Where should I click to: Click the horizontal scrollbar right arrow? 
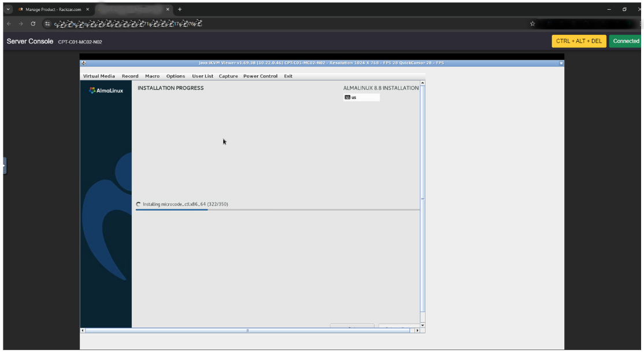[417, 330]
